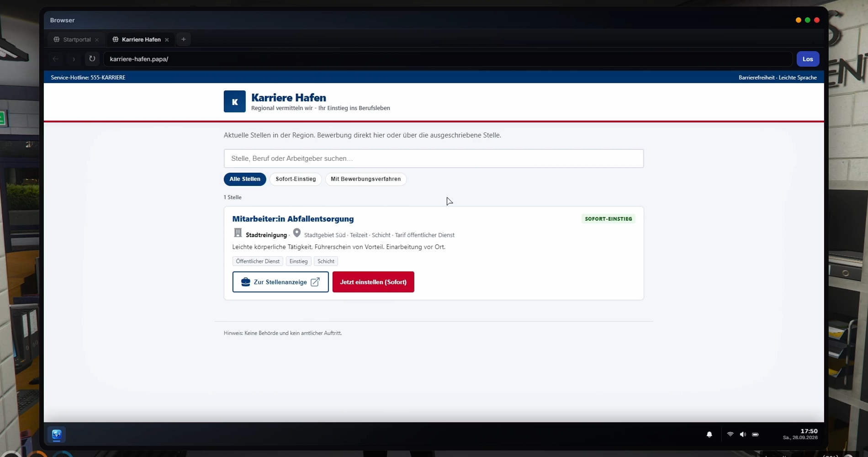This screenshot has width=868, height=457.
Task: Go back with the browser back arrow
Action: [x=56, y=59]
